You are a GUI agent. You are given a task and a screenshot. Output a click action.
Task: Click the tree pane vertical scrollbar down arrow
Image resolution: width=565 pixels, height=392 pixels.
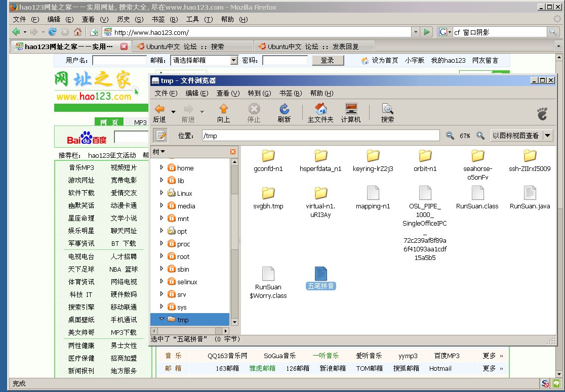point(234,322)
